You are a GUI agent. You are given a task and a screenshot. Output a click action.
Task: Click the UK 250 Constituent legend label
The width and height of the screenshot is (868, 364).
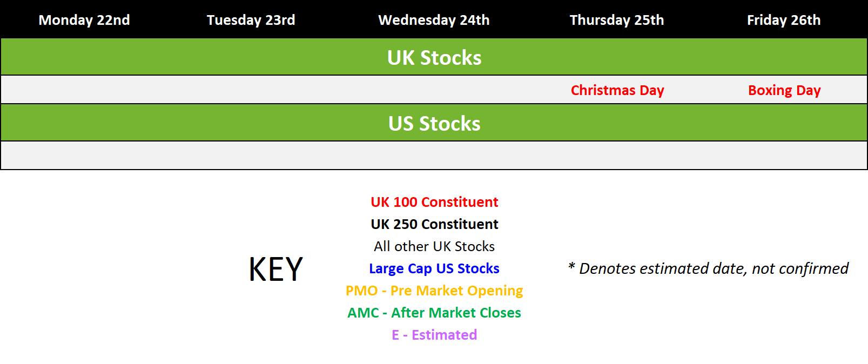pyautogui.click(x=434, y=224)
